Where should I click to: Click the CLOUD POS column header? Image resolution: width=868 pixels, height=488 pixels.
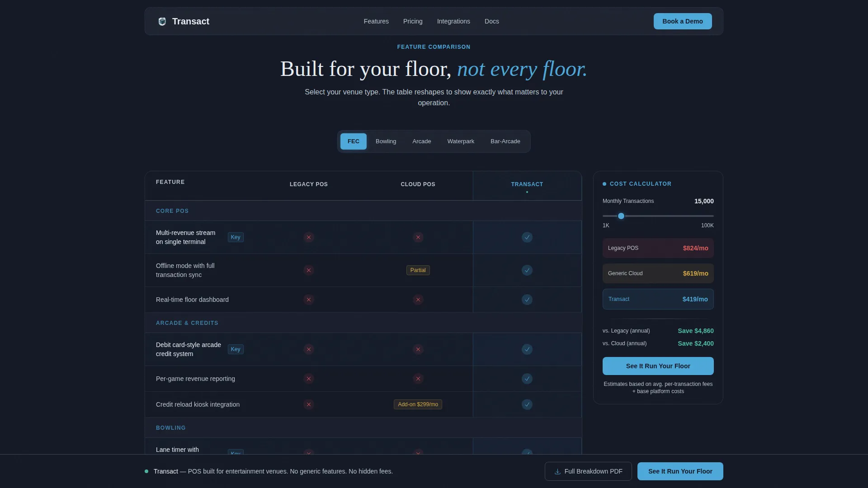418,184
